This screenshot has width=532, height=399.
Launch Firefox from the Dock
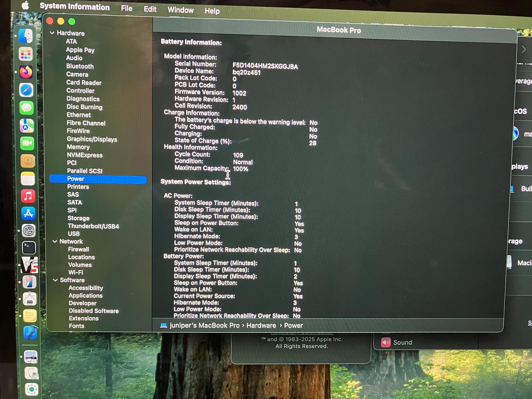tap(26, 72)
